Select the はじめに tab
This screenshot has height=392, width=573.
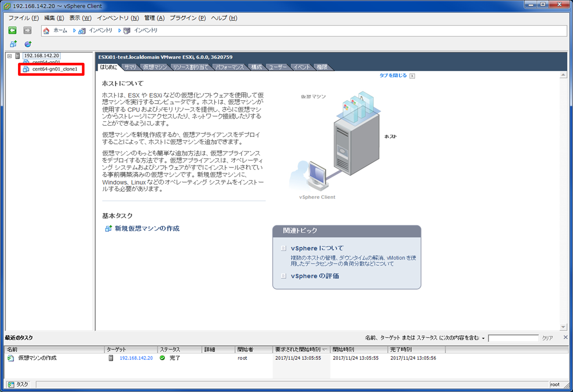109,67
